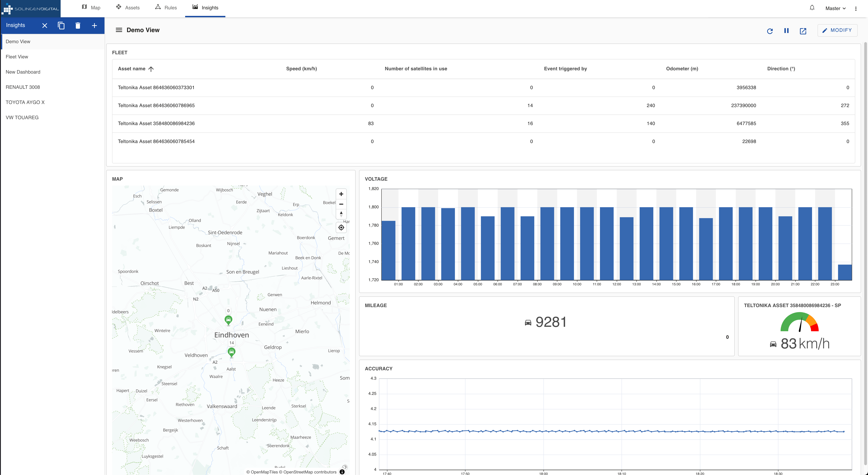Close the Insights sidebar panel

[x=45, y=26]
